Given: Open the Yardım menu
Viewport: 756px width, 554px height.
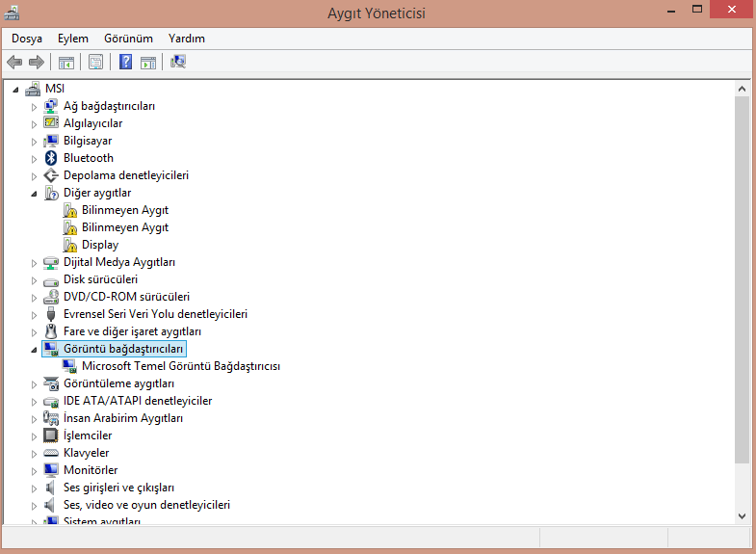Looking at the screenshot, I should (x=187, y=39).
